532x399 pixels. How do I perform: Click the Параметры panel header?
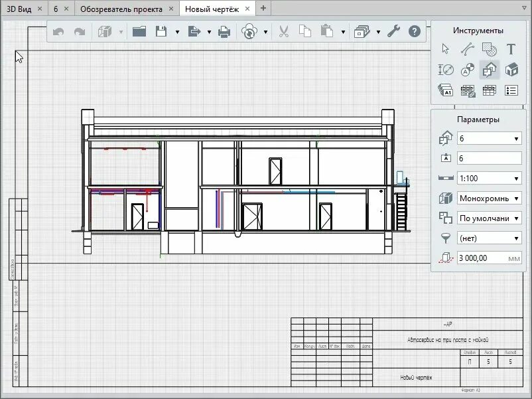point(478,120)
